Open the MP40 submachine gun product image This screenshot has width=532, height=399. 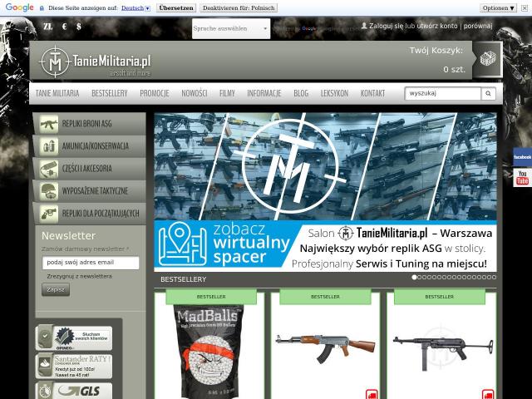pos(443,349)
